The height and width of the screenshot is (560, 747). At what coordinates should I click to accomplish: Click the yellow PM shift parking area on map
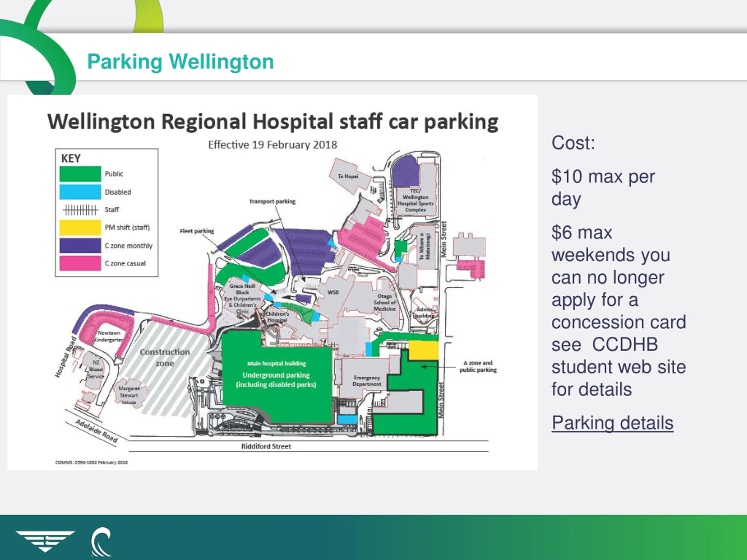coord(423,350)
